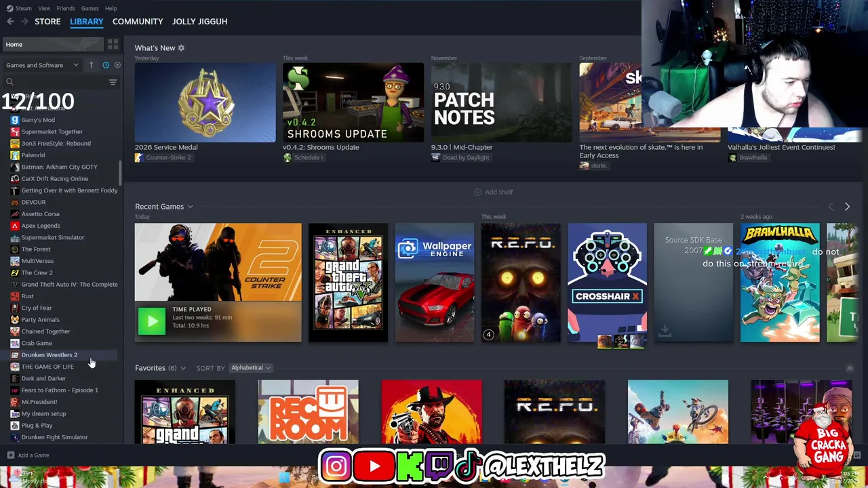This screenshot has height=488, width=868.
Task: Open Wallpaper Engine recent cover
Action: click(x=435, y=283)
